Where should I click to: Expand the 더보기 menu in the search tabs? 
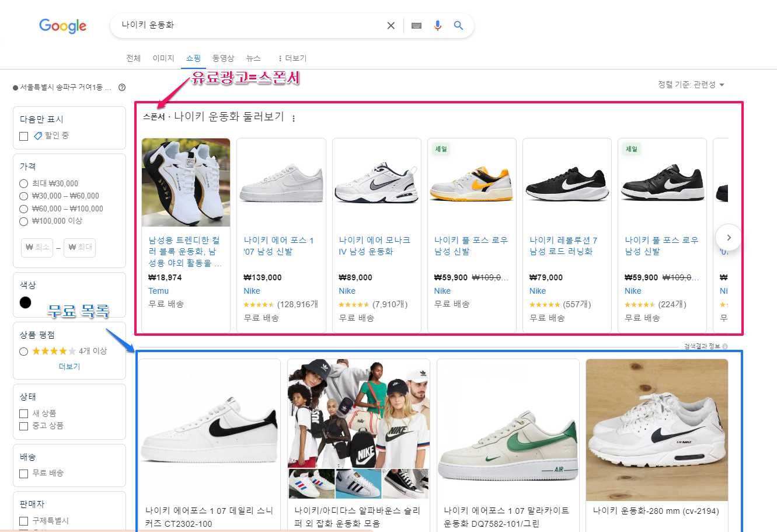[x=292, y=58]
